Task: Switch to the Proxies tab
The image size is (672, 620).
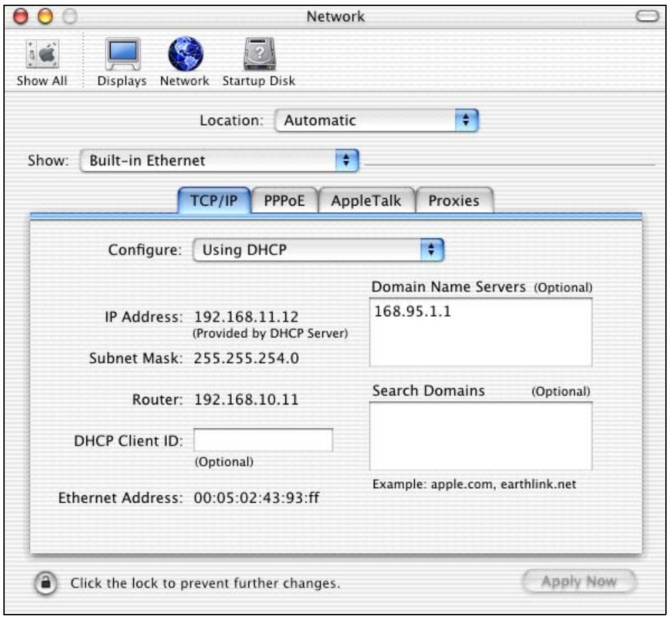Action: point(454,200)
